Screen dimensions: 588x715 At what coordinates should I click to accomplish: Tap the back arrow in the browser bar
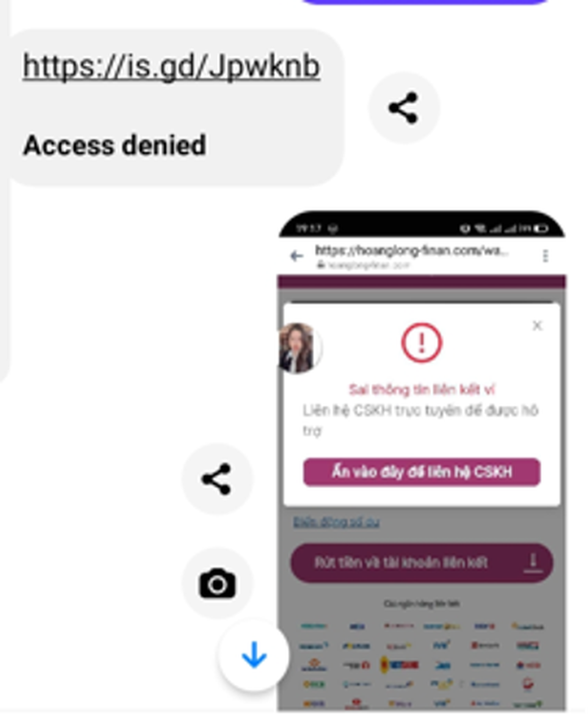296,256
